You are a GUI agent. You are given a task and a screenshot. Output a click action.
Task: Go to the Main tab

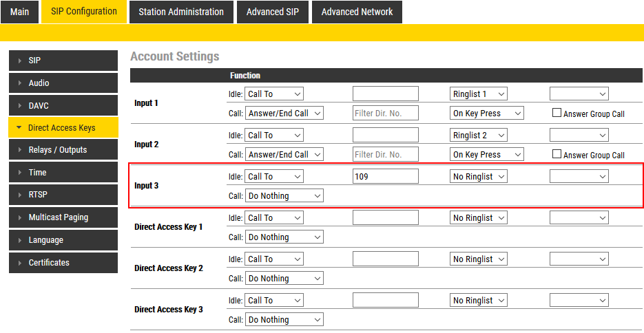click(x=20, y=12)
